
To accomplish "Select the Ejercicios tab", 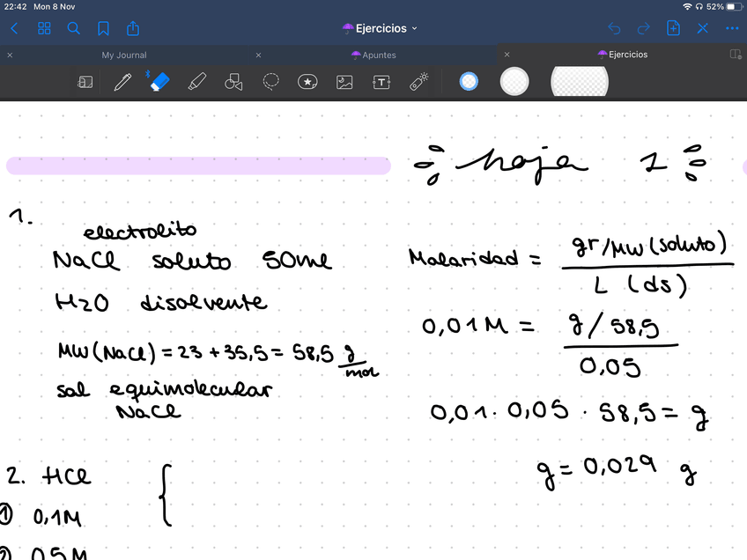I will click(x=623, y=55).
